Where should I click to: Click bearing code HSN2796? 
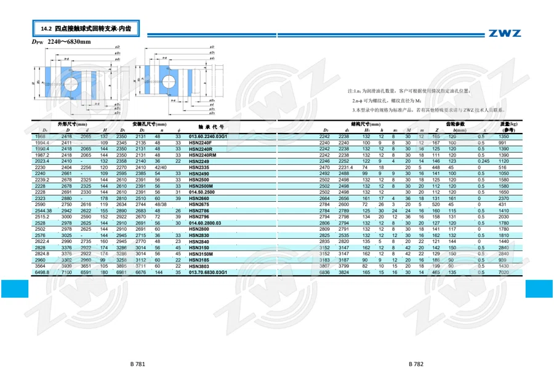point(199,217)
